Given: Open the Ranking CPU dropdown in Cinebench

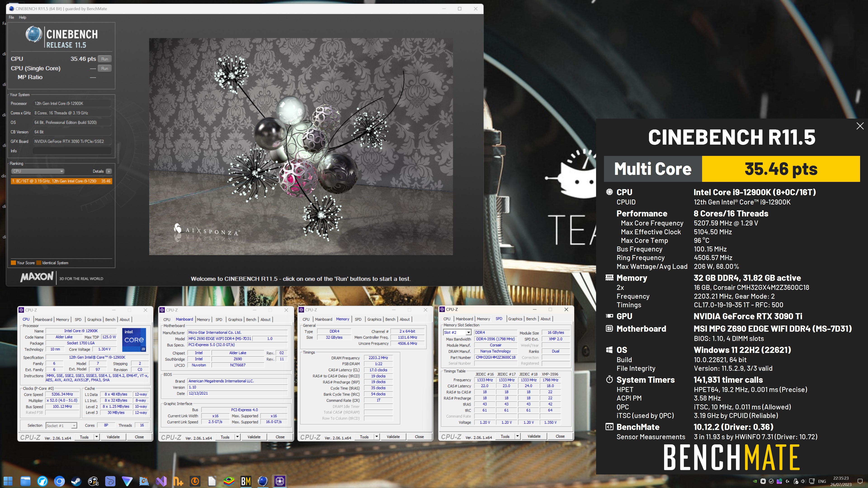Looking at the screenshot, I should coord(38,171).
